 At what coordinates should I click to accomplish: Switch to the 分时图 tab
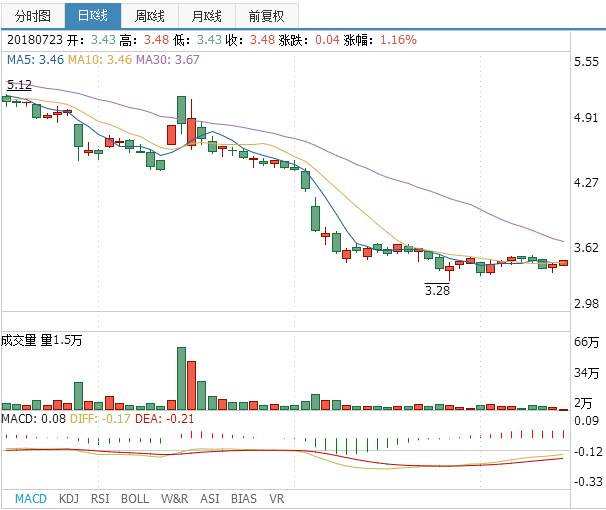pos(32,16)
